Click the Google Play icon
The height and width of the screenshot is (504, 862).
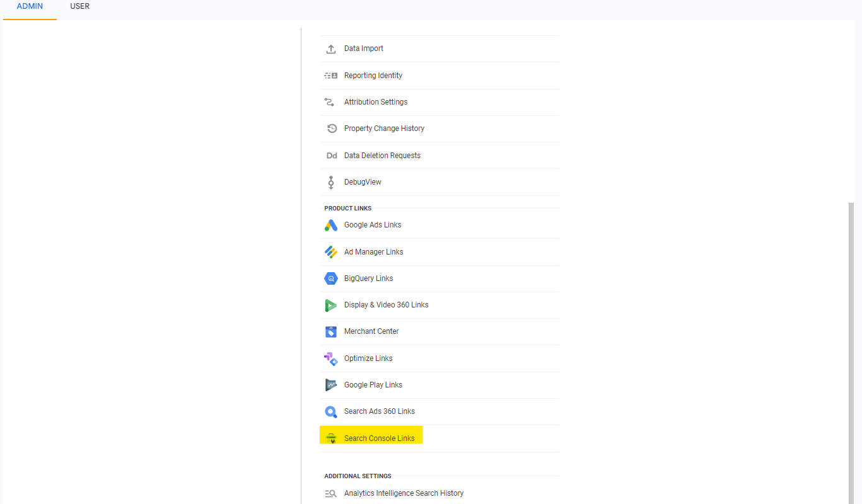click(331, 385)
